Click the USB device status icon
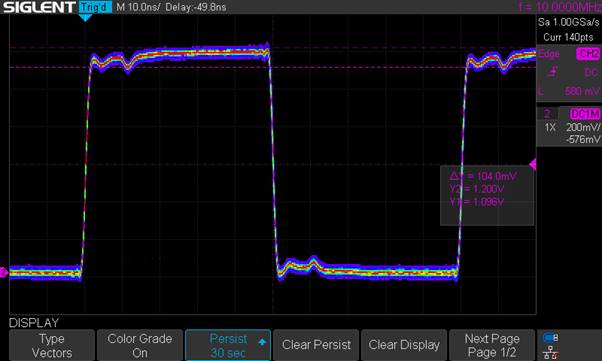Image resolution: width=602 pixels, height=361 pixels. pyautogui.click(x=551, y=338)
